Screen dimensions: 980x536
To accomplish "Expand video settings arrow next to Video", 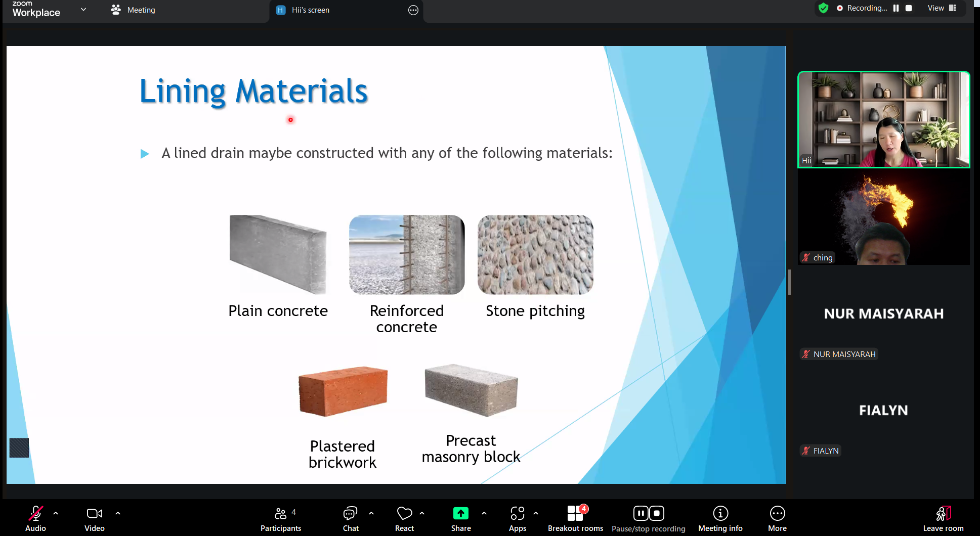I will click(118, 513).
